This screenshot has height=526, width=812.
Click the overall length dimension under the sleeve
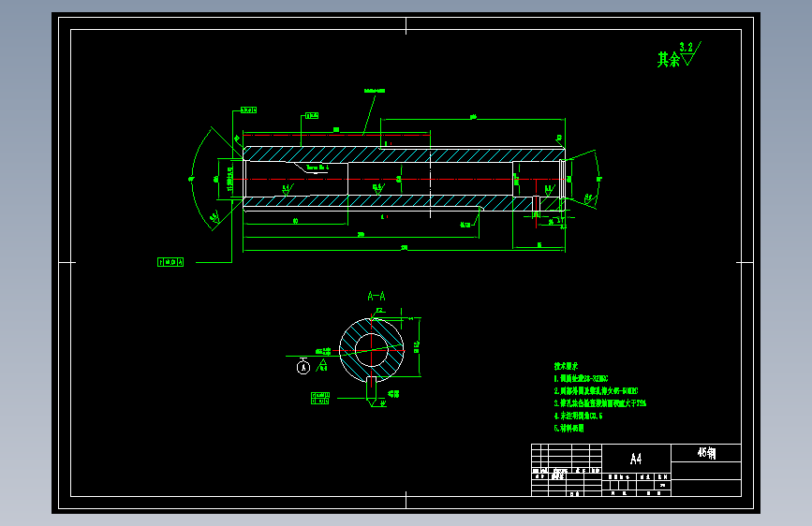click(x=404, y=248)
